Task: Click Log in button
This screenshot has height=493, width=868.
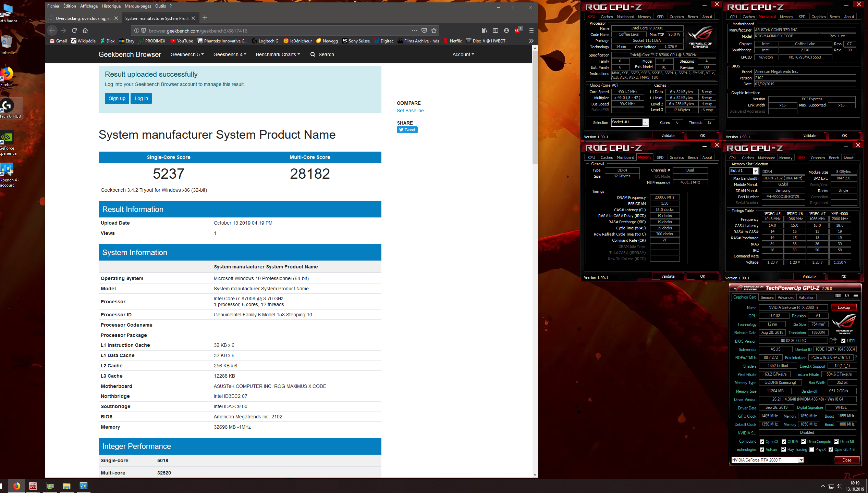Action: (x=141, y=98)
